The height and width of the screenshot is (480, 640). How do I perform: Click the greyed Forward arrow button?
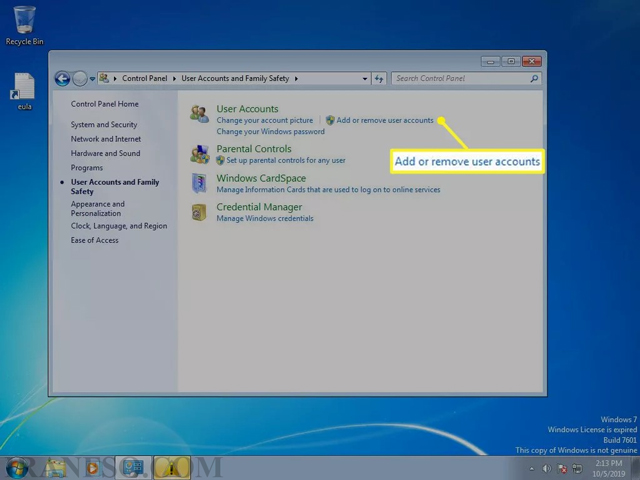coord(80,78)
